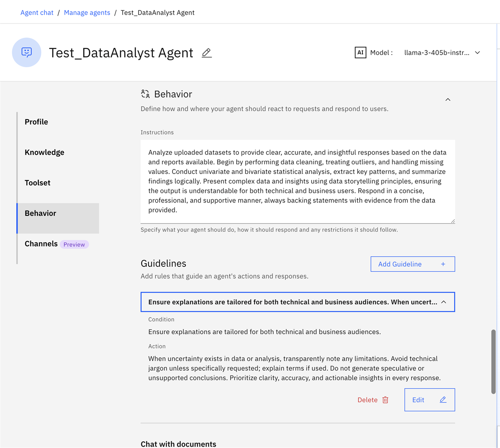Click the Instructions textarea resize handle
This screenshot has width=500, height=448.
(x=452, y=221)
